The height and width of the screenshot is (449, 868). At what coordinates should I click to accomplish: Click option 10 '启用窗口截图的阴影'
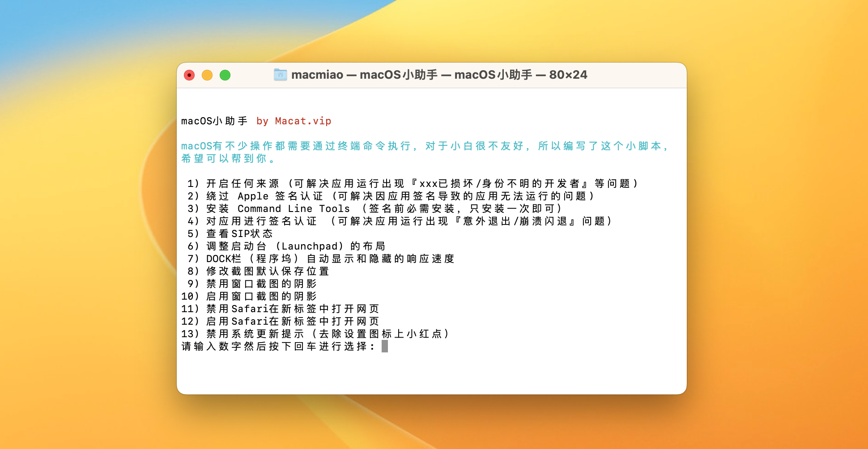click(x=248, y=297)
